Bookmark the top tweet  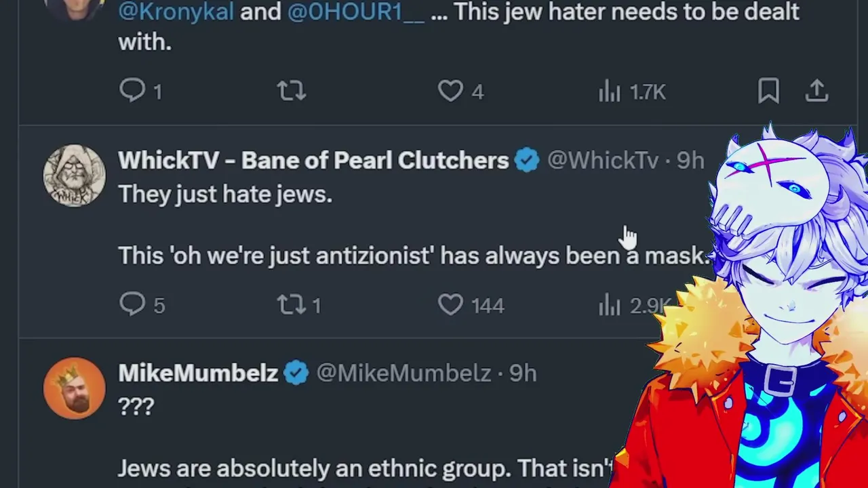(768, 91)
